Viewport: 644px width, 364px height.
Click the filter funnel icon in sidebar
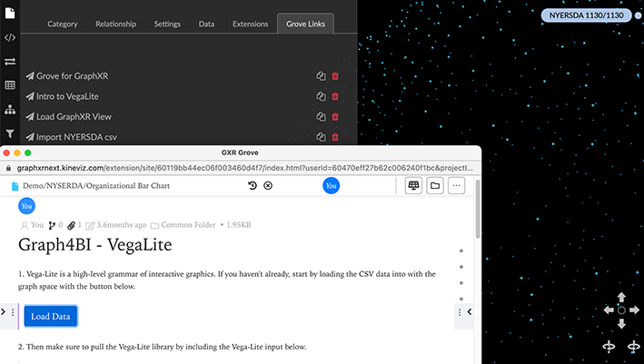coord(10,133)
